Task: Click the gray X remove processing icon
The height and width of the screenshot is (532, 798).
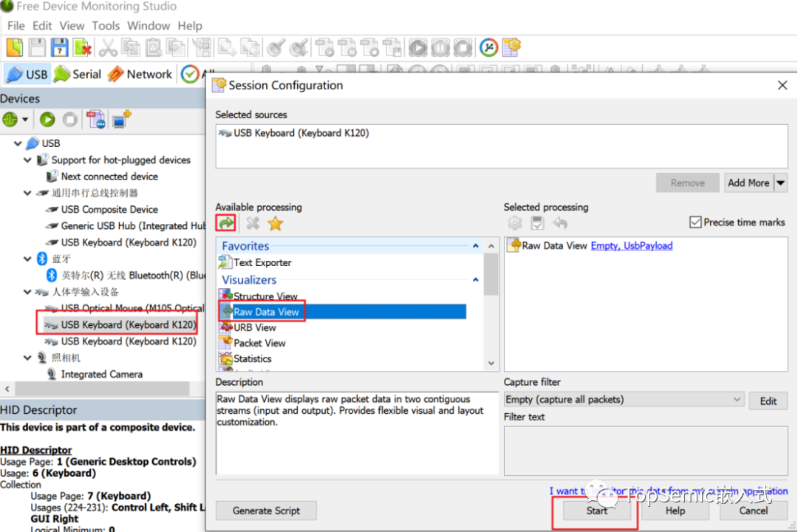Action: pos(253,223)
